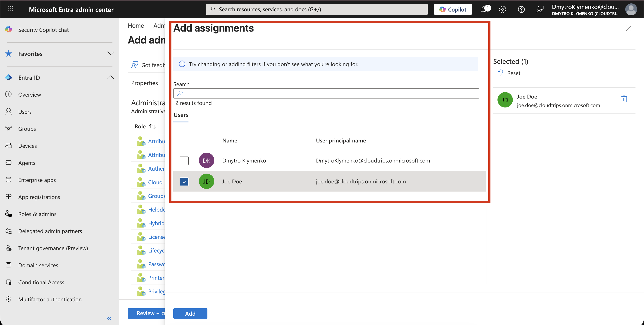Screen dimensions: 644x325
Task: Click the Delegated admin partners icon
Action: click(x=9, y=231)
